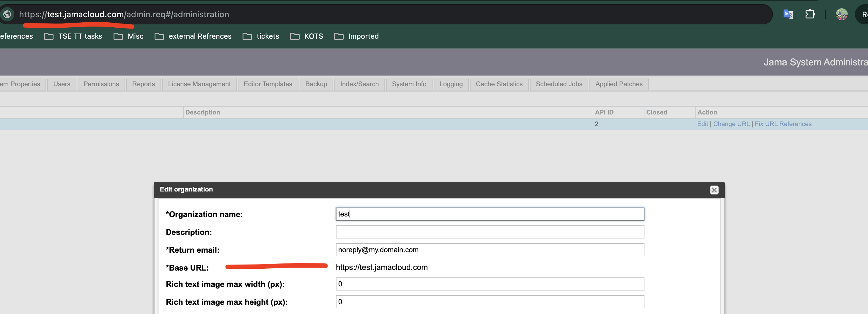Click the Organization name input field
The image size is (868, 314).
point(490,214)
